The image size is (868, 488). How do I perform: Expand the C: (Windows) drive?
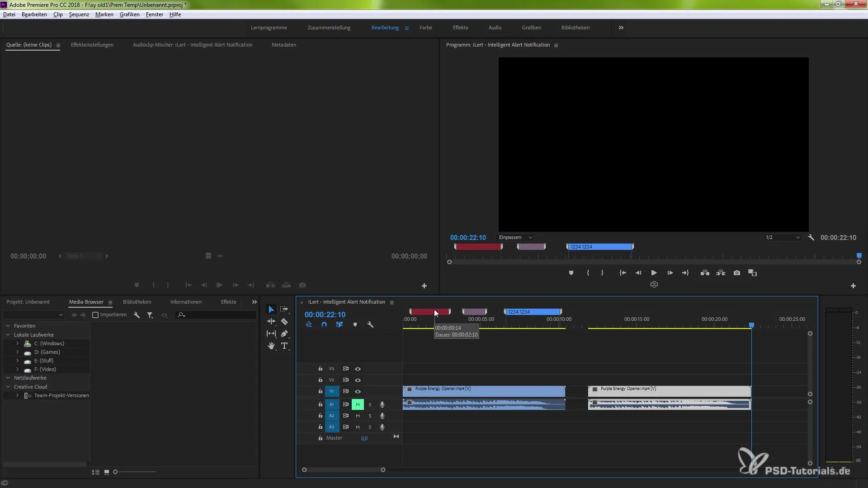pos(17,344)
